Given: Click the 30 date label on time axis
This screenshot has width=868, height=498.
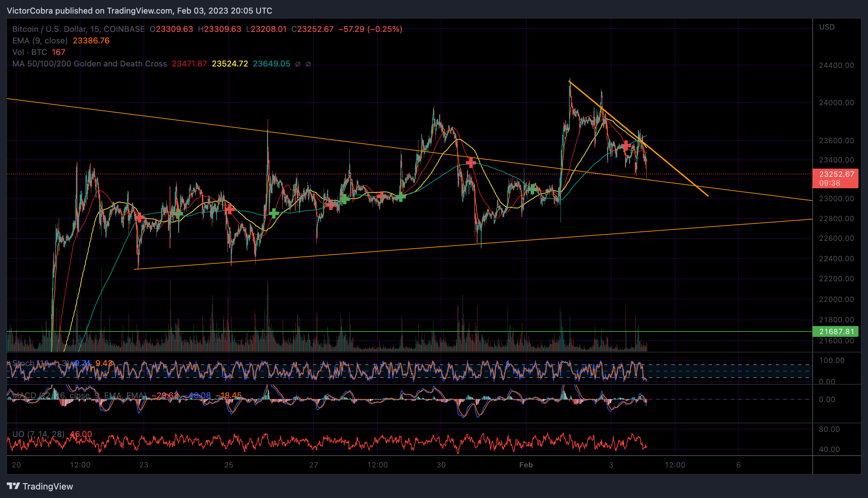Looking at the screenshot, I should pyautogui.click(x=441, y=465).
